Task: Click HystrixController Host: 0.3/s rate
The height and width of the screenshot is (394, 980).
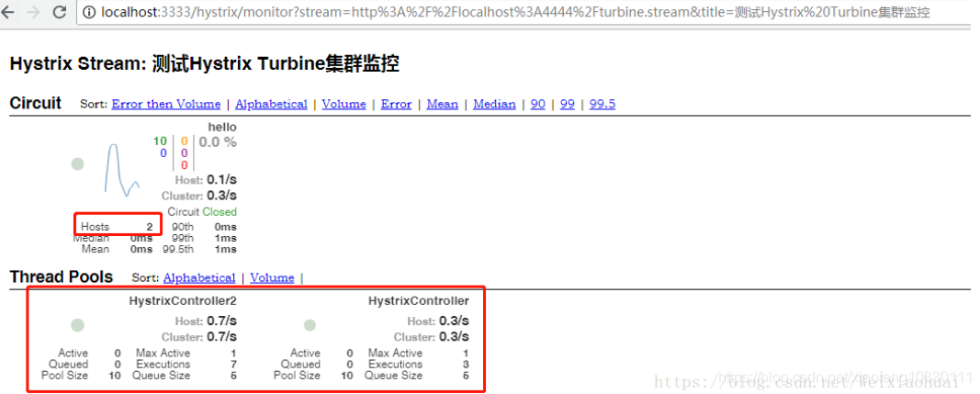Action: (438, 321)
